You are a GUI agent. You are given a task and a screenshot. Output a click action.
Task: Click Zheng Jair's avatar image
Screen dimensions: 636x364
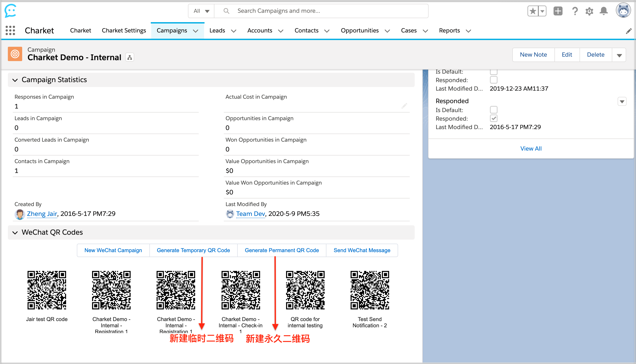[x=19, y=214]
